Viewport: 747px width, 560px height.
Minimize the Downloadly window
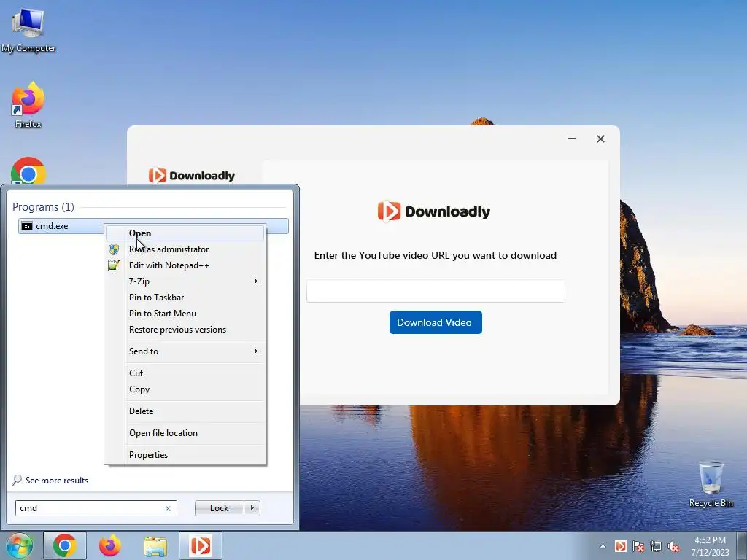pos(572,139)
